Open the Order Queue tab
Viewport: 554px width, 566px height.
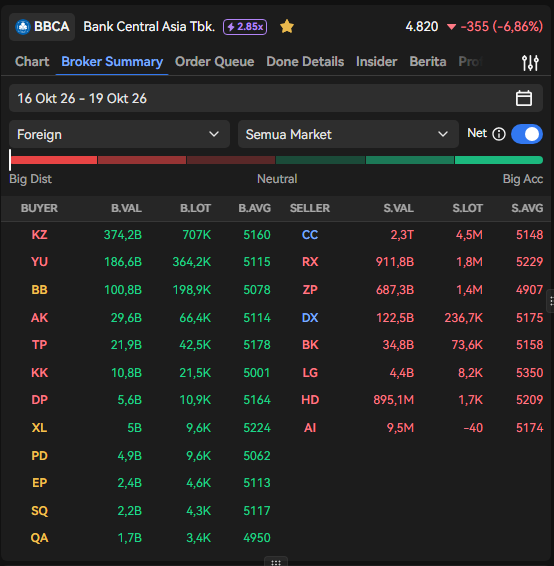(x=214, y=62)
